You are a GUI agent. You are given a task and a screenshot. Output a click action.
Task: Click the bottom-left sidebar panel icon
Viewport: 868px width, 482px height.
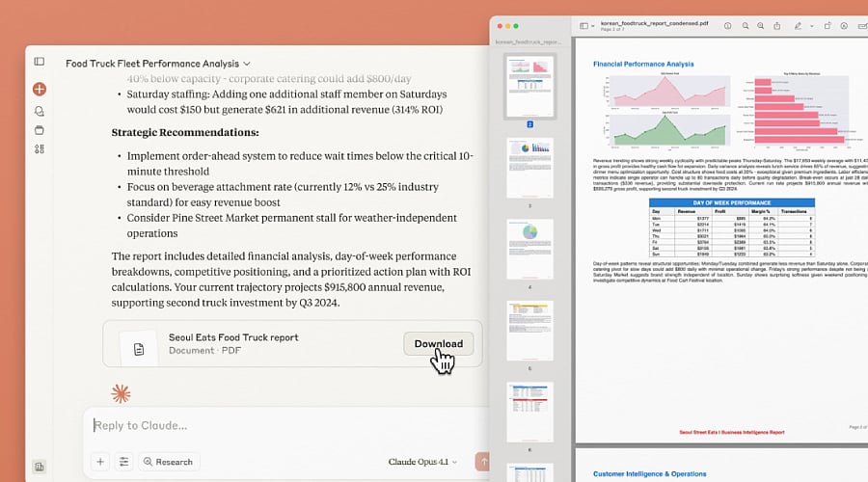tap(40, 467)
